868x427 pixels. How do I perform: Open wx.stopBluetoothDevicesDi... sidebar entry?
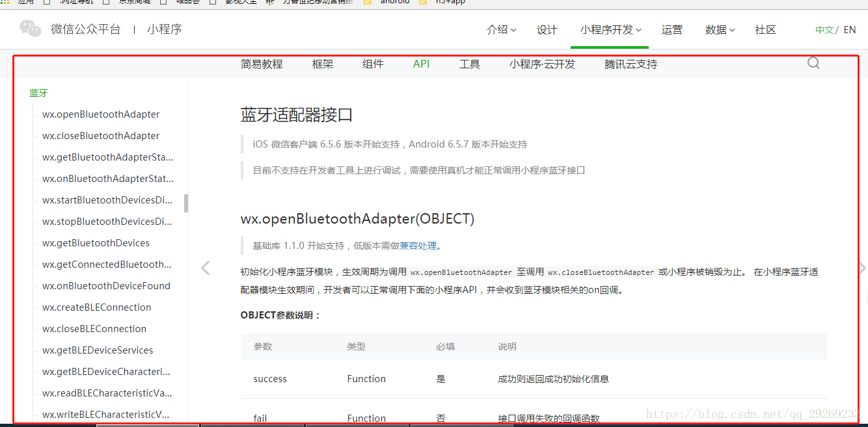pos(107,222)
